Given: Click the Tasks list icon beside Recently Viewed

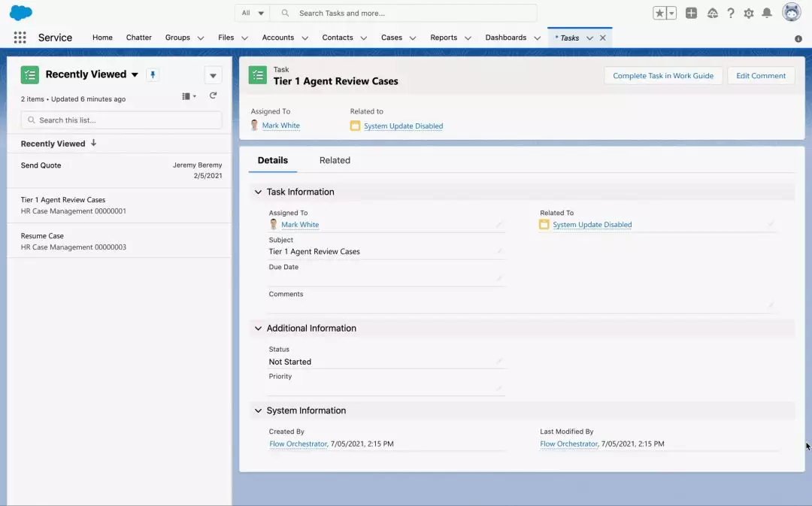Looking at the screenshot, I should click(x=30, y=74).
